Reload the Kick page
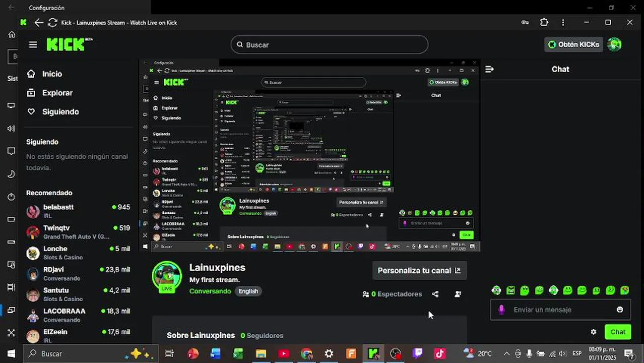This screenshot has width=644, height=363. click(52, 22)
